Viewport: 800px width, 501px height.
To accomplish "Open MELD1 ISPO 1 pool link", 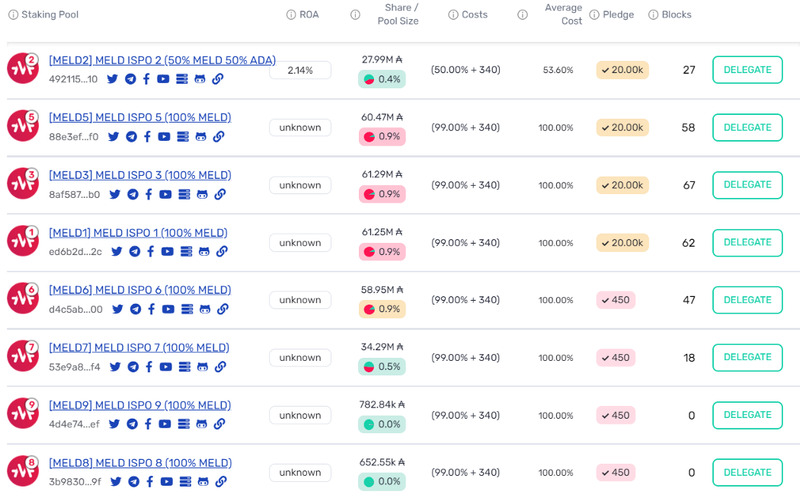I will [138, 233].
